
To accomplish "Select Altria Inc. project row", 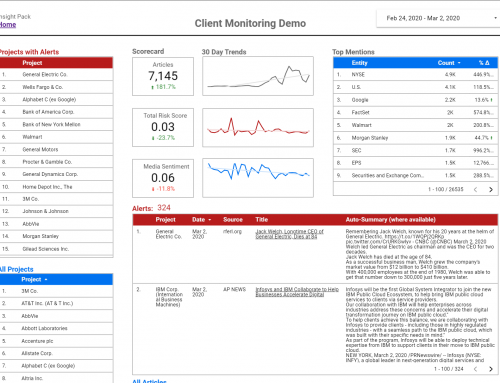I will (56, 378).
